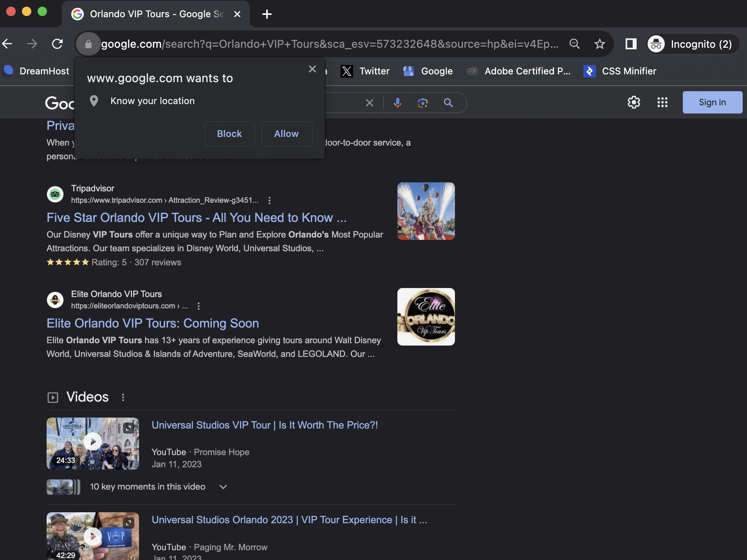
Task: Open the zoom indicator in address bar
Action: (574, 44)
